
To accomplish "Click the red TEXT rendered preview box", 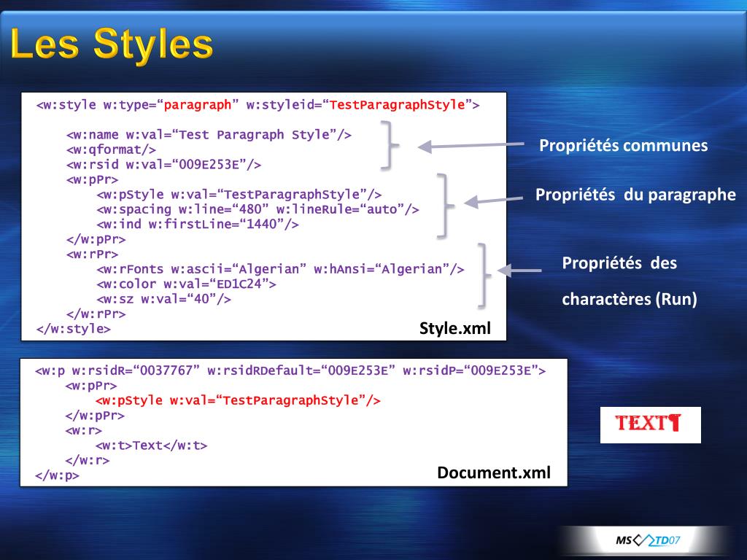I will 650,425.
